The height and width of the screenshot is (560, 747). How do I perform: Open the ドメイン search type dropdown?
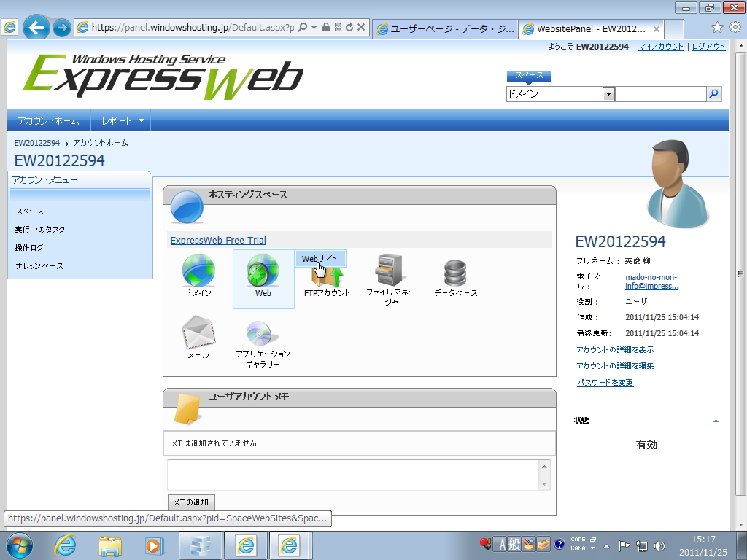pyautogui.click(x=608, y=94)
